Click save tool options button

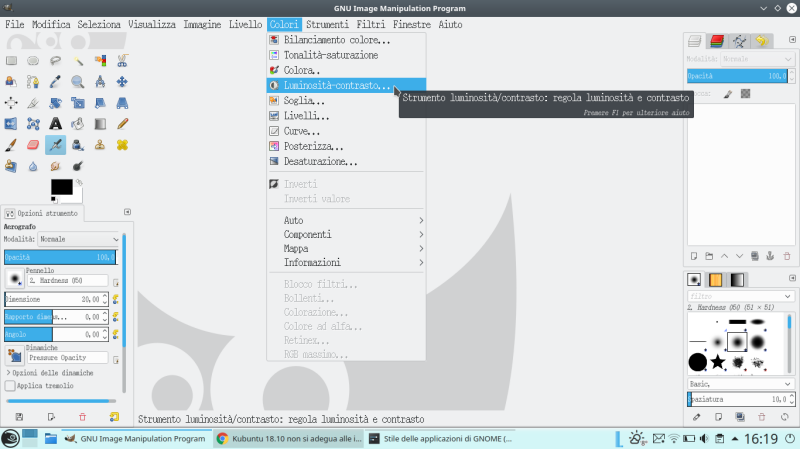[x=19, y=417]
